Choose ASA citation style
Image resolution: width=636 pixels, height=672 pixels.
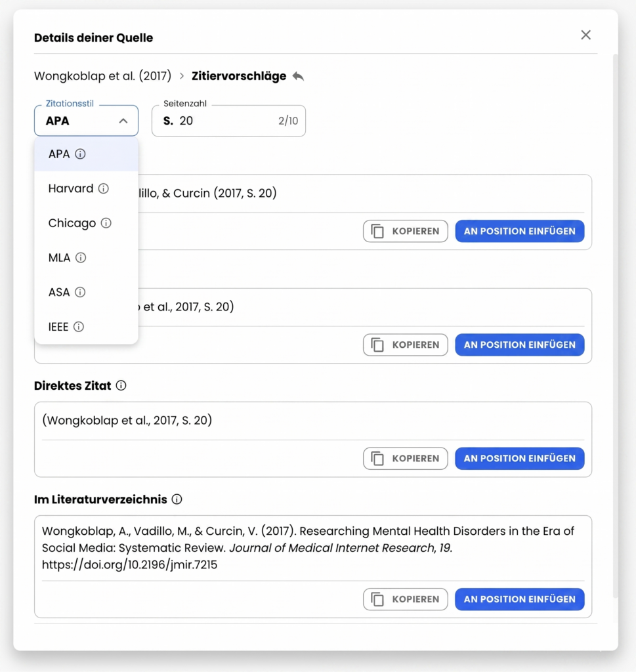tap(86, 292)
